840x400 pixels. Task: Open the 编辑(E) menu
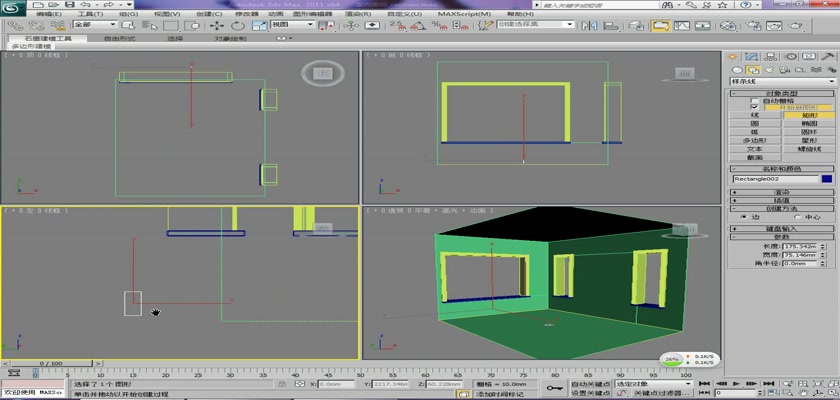(49, 14)
